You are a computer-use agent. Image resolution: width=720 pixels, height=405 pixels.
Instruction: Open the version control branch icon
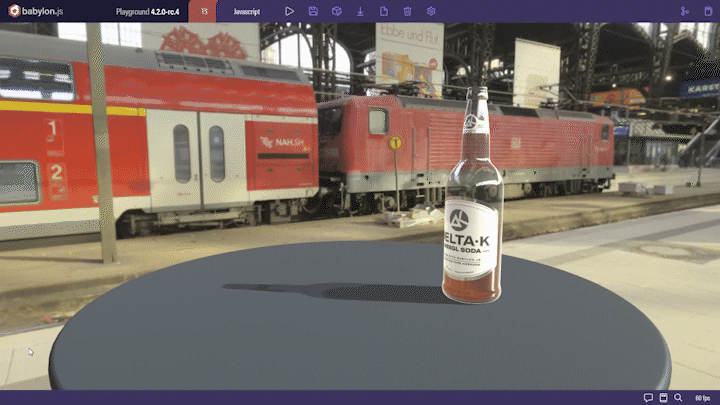point(685,11)
